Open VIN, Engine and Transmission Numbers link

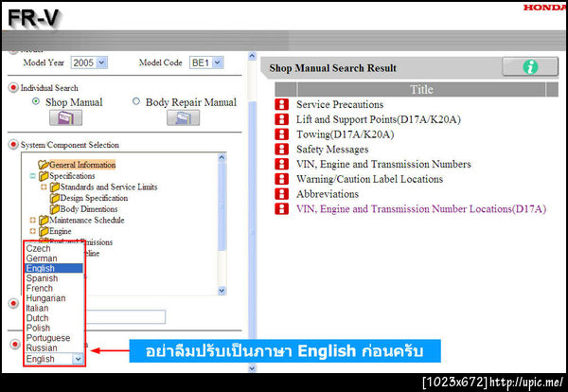point(383,164)
